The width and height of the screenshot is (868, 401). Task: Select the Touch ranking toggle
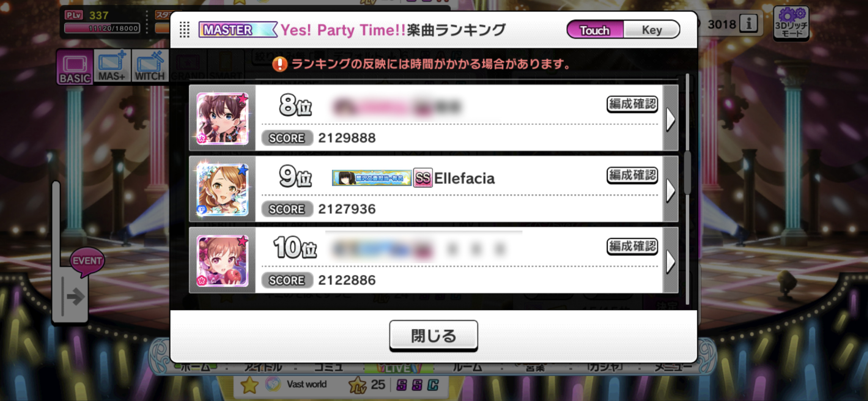595,30
